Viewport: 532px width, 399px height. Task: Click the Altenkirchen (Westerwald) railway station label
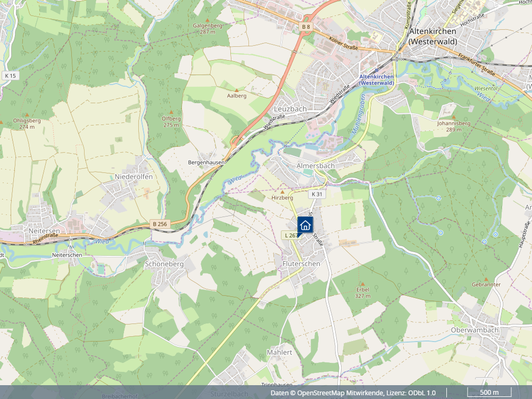[377, 80]
